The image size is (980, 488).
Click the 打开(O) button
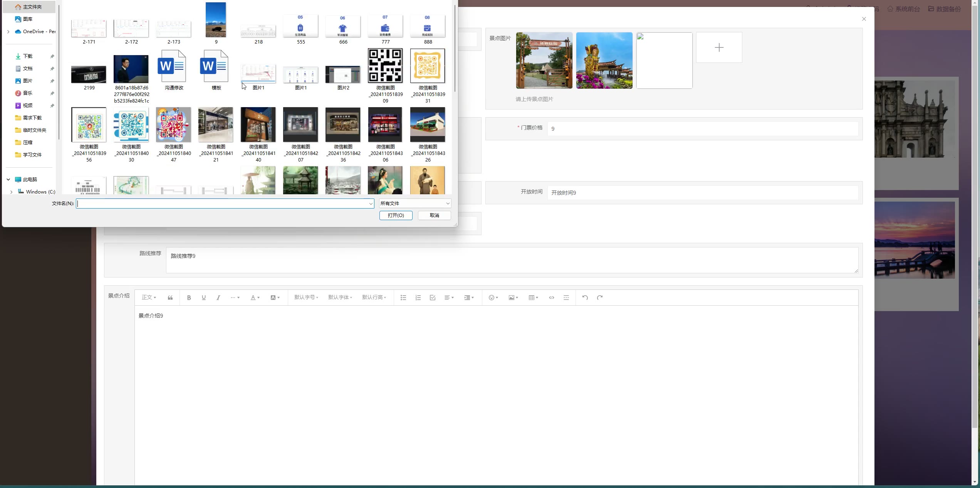[x=396, y=215]
